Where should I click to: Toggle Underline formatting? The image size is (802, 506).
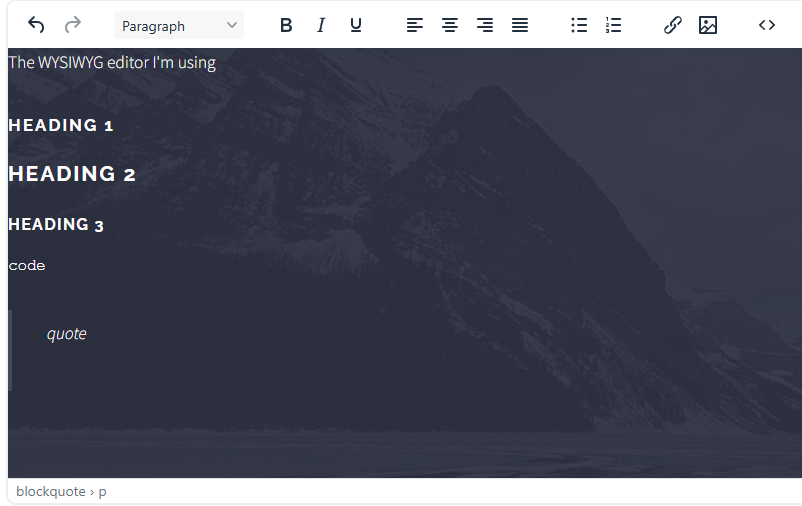tap(356, 25)
